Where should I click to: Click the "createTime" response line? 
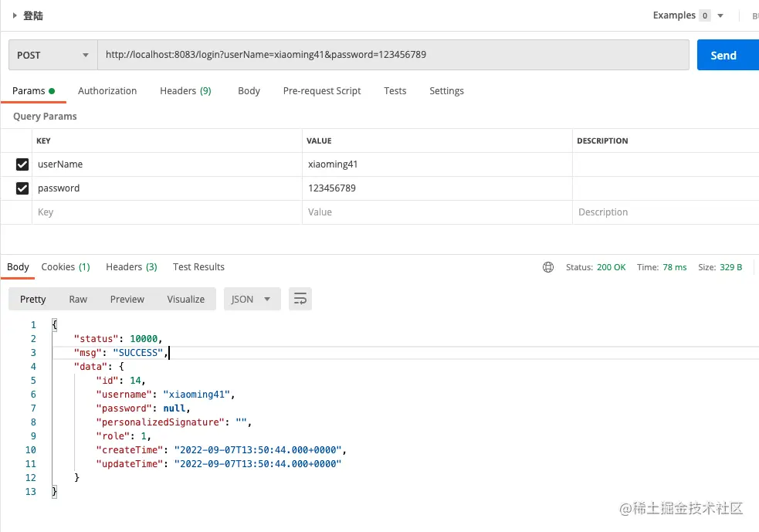coord(221,450)
